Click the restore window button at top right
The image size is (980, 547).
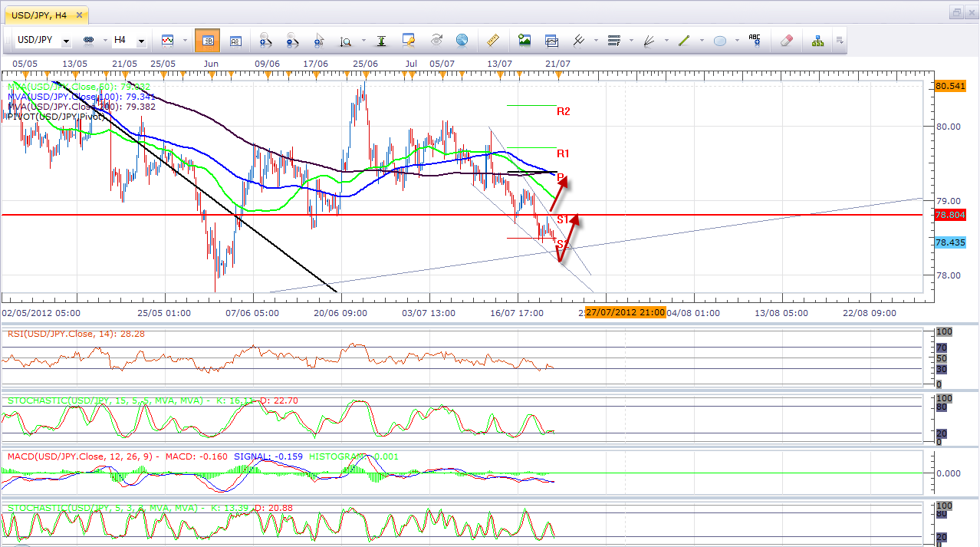[x=956, y=12]
